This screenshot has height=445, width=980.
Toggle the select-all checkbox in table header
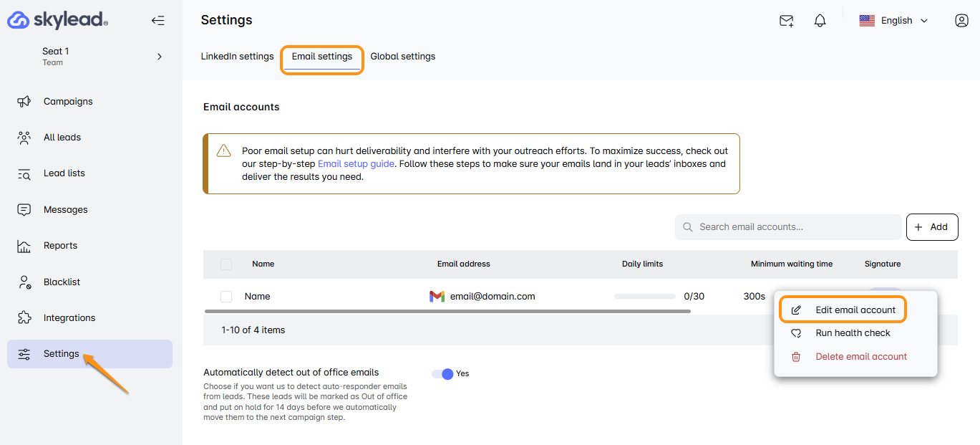(226, 264)
